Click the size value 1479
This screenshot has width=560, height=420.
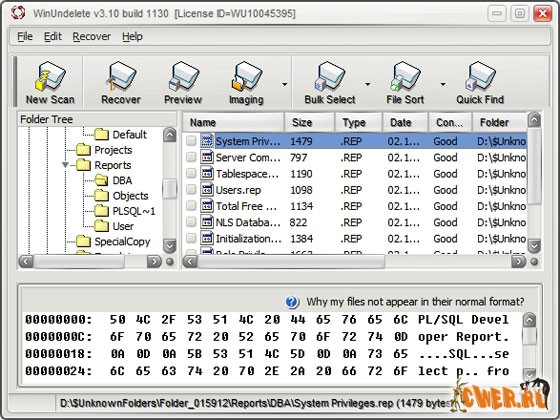pos(301,141)
